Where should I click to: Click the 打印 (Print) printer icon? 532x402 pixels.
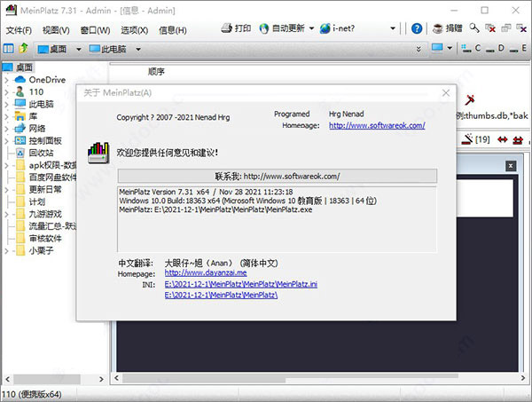point(230,29)
